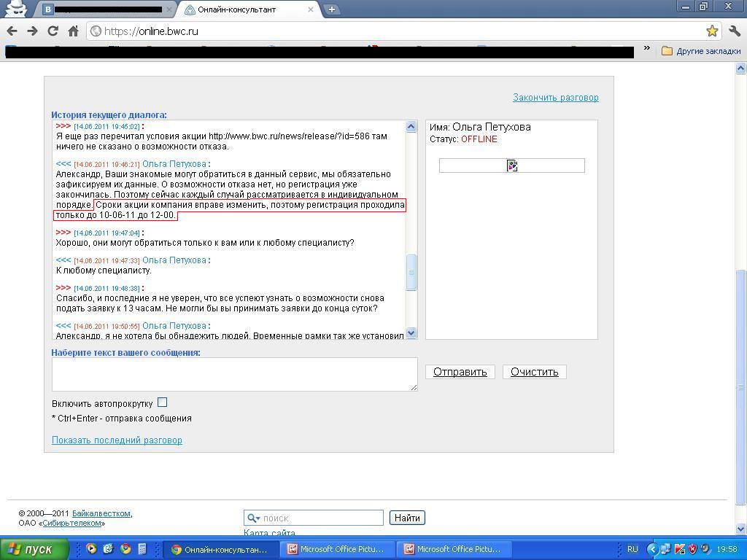Bookmark this page with the star icon

point(712,31)
